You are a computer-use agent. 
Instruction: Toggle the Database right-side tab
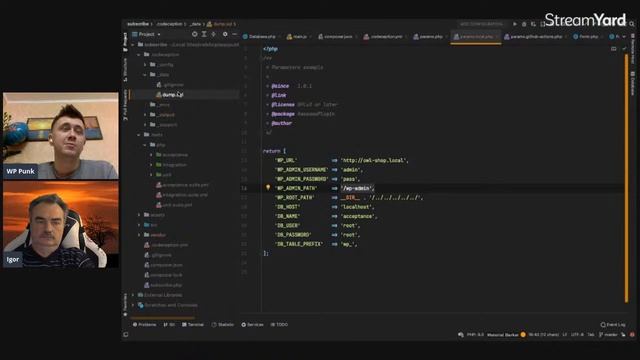(633, 83)
